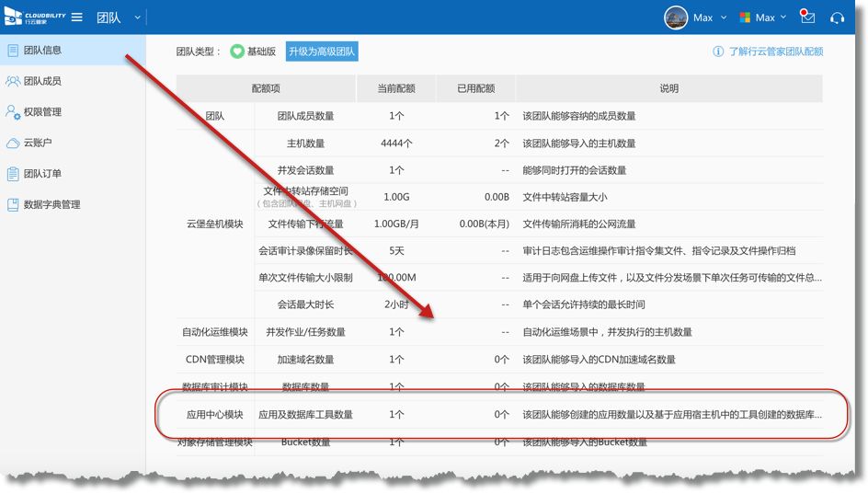Image resolution: width=868 pixels, height=494 pixels.
Task: Open 权限管理 in the sidebar
Action: click(73, 112)
